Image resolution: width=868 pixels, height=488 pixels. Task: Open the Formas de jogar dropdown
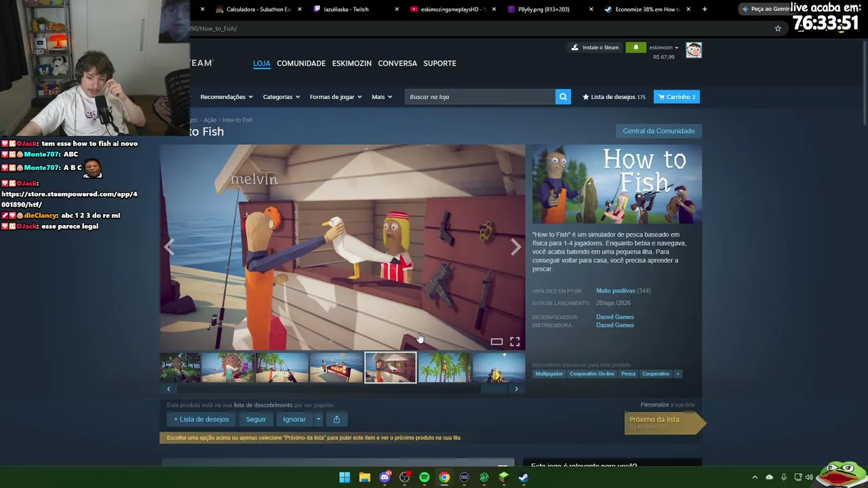tap(336, 97)
